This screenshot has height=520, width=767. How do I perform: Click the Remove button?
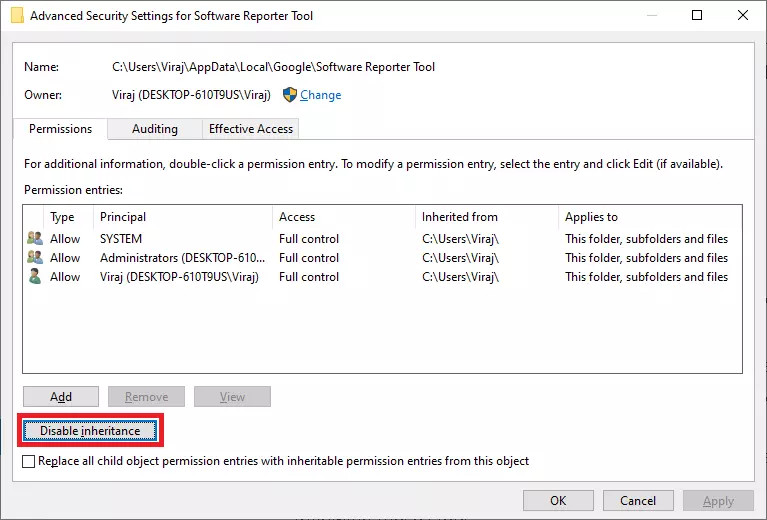pos(146,397)
